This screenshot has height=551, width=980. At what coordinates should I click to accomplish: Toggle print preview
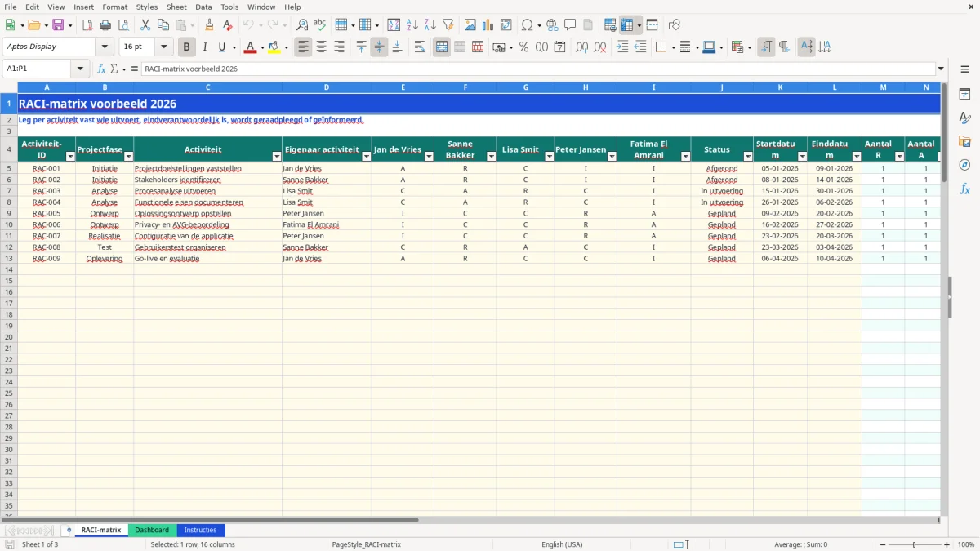pyautogui.click(x=123, y=25)
